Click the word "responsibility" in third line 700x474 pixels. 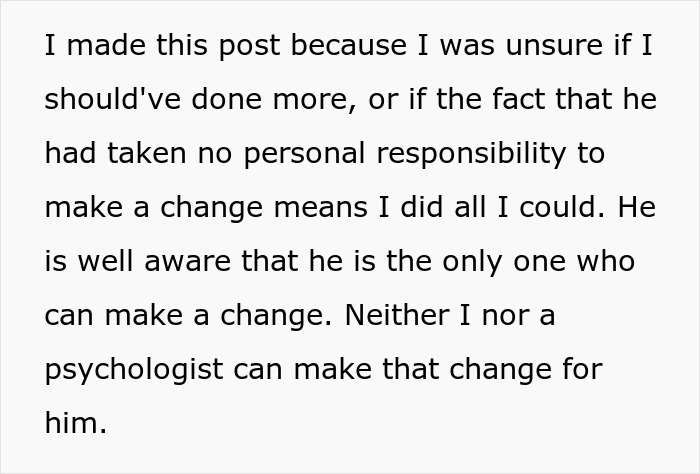point(471,154)
